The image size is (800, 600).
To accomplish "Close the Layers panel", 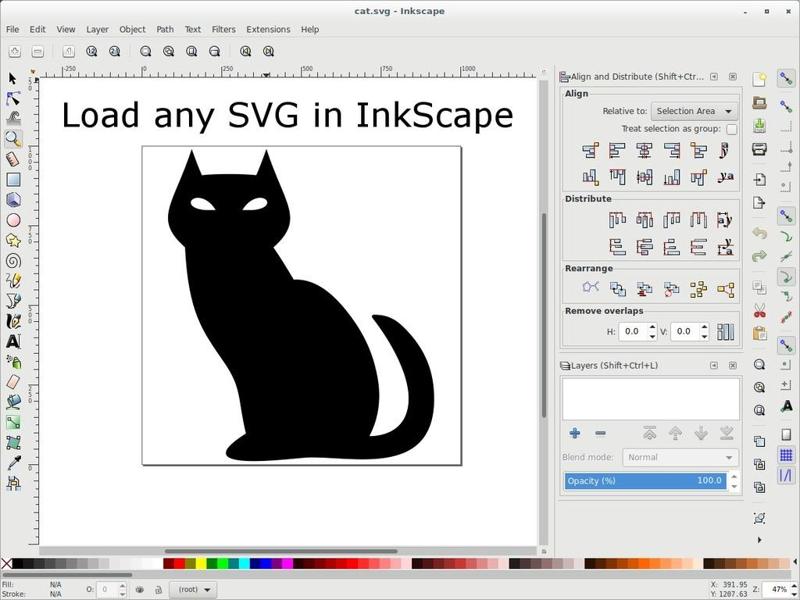I will (x=733, y=365).
